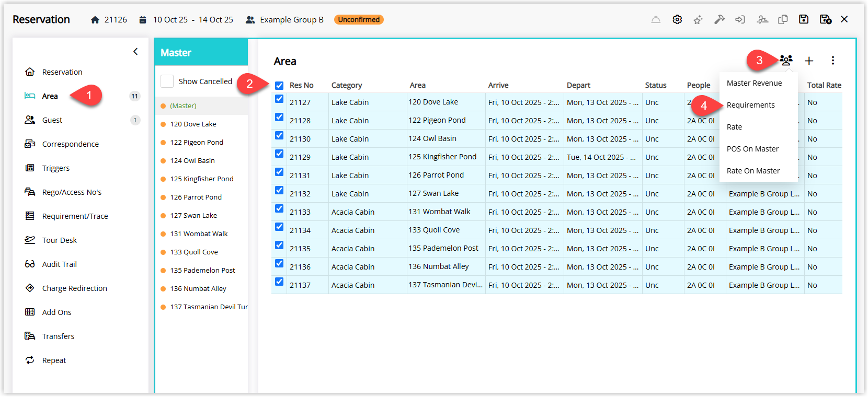Select 125 Kingfisher Pond in Master list
Screen dimensions: 868x397
pos(201,179)
